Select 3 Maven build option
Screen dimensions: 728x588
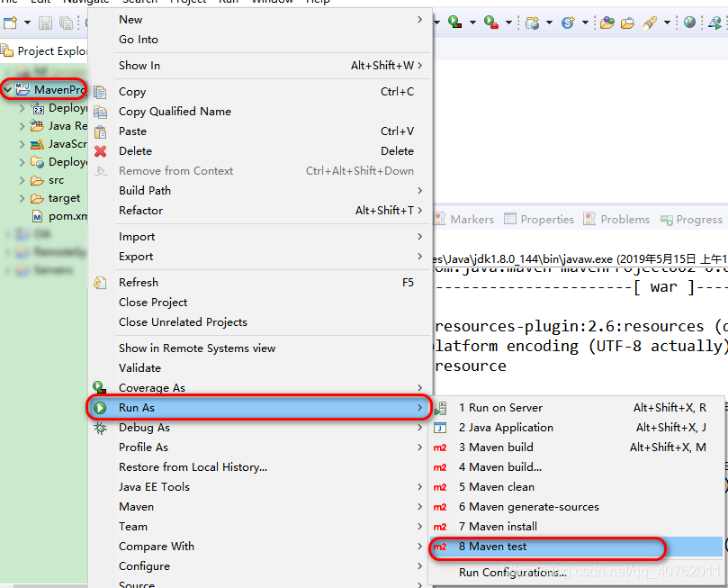pos(576,448)
